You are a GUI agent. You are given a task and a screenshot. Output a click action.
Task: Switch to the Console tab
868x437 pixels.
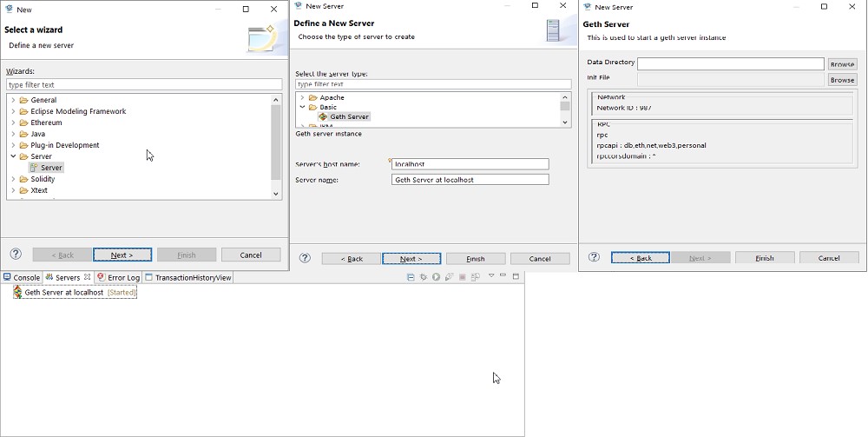(x=22, y=277)
